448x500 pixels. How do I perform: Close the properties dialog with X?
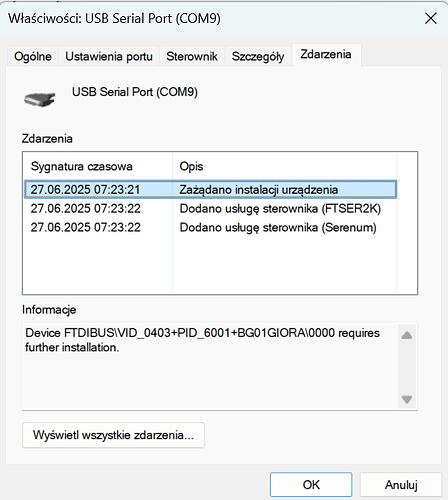(x=431, y=18)
